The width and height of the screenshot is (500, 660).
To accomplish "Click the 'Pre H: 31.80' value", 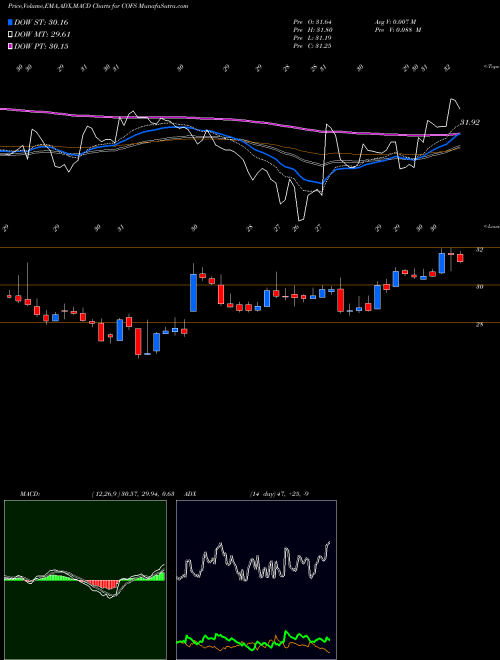I will point(312,30).
